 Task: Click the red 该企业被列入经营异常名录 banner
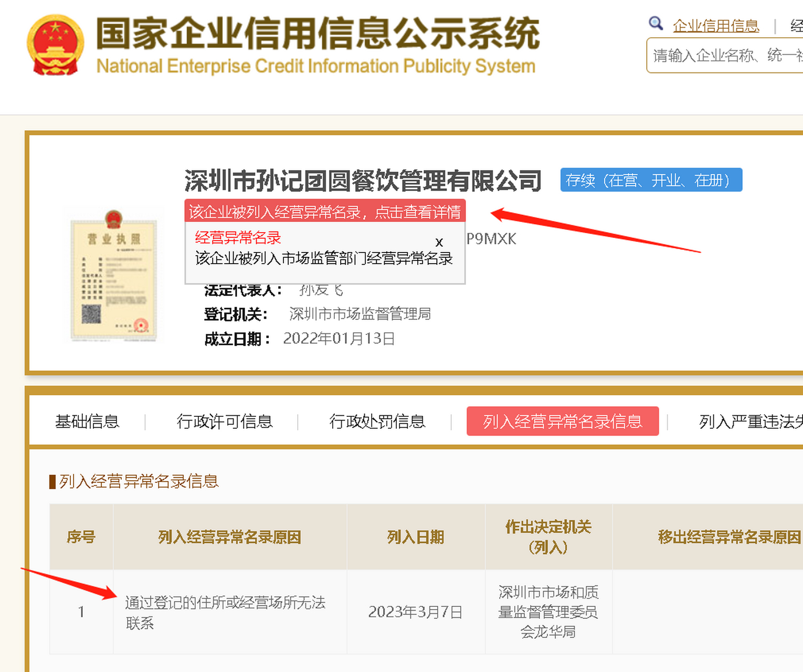pos(325,211)
